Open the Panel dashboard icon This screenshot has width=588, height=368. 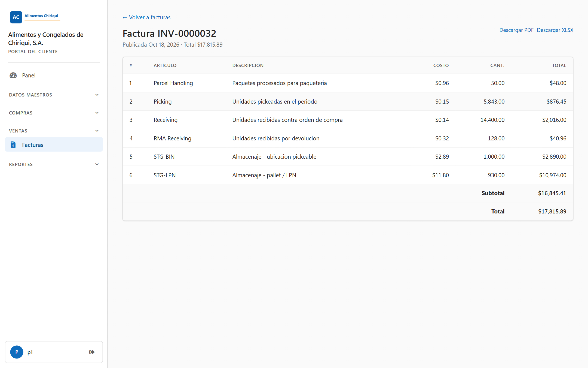13,75
